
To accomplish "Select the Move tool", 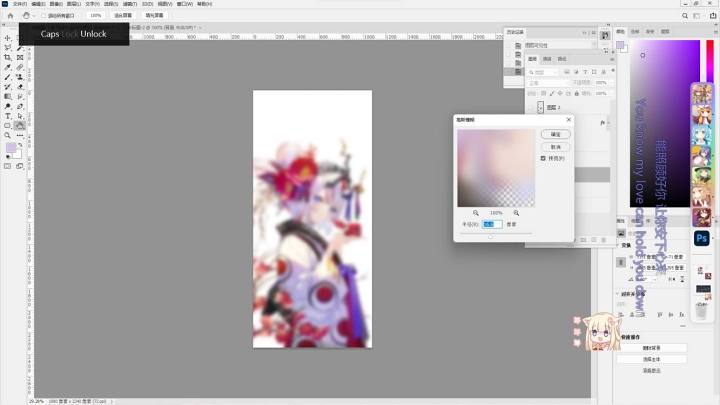I will coord(8,38).
